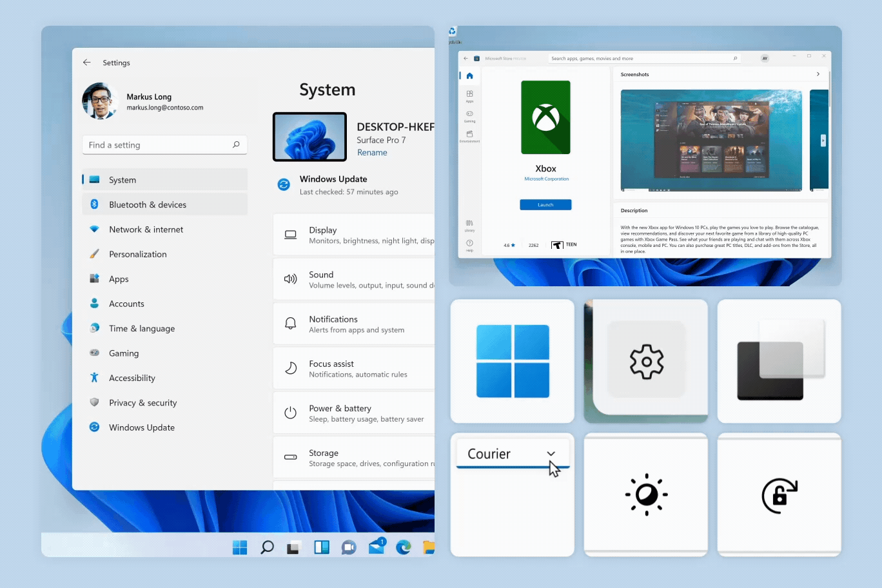The image size is (882, 588).
Task: Launch Microsoft Edge from the taskbar
Action: [x=404, y=547]
